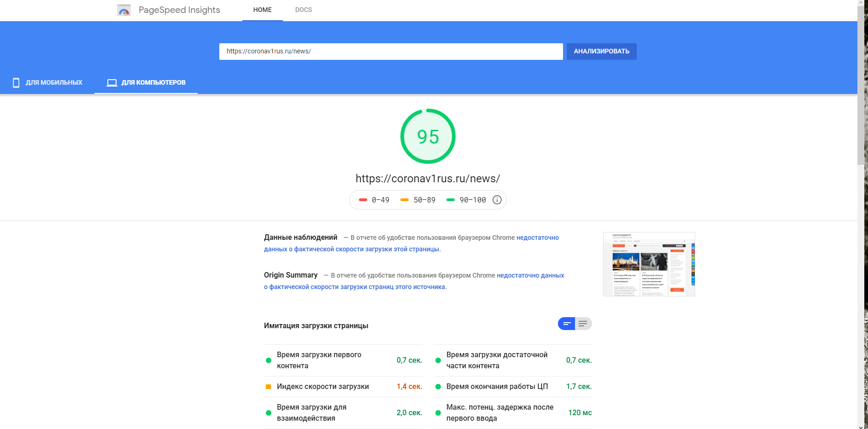Click the Origin Summary heading

pyautogui.click(x=291, y=275)
